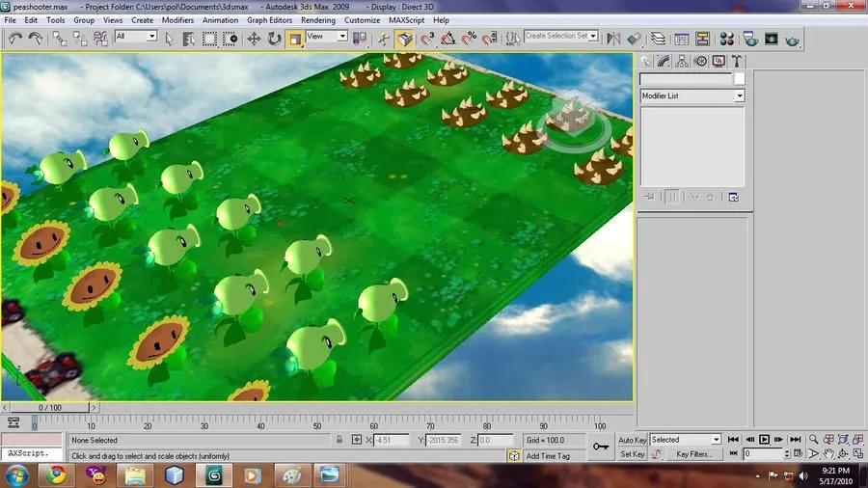Toggle Keyboard Shortcut Override button
The width and height of the screenshot is (868, 488).
pyautogui.click(x=405, y=39)
